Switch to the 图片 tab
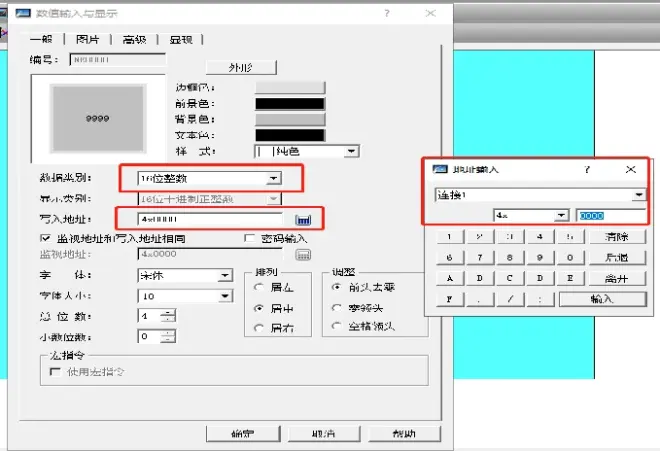Image resolution: width=660 pixels, height=451 pixels. pos(88,39)
